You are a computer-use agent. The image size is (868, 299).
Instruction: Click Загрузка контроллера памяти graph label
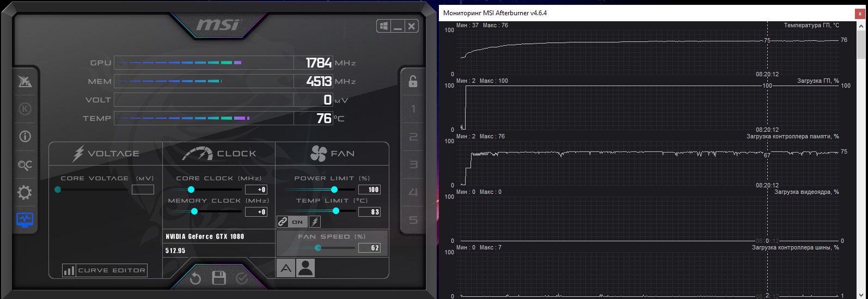pos(792,136)
